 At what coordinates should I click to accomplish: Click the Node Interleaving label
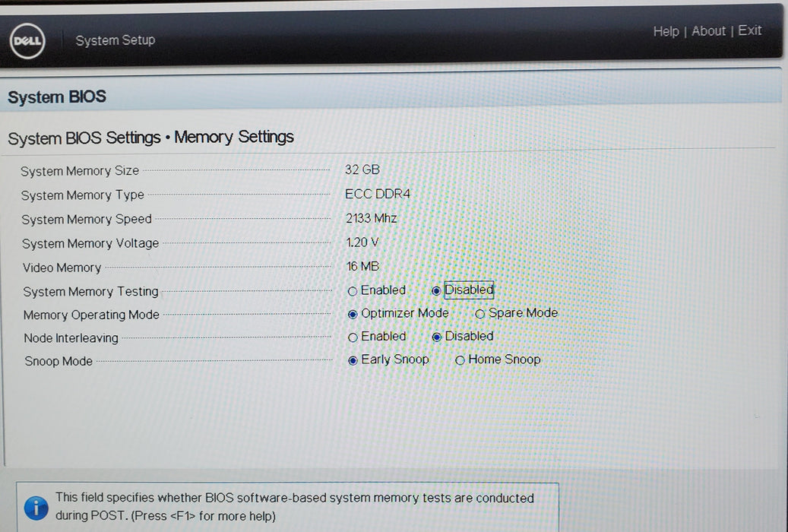click(71, 338)
